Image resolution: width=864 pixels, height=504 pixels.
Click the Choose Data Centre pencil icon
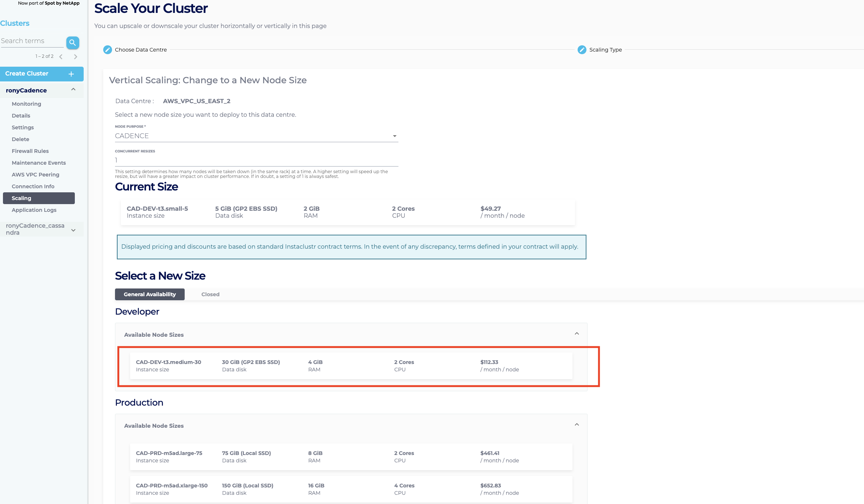[x=108, y=50]
